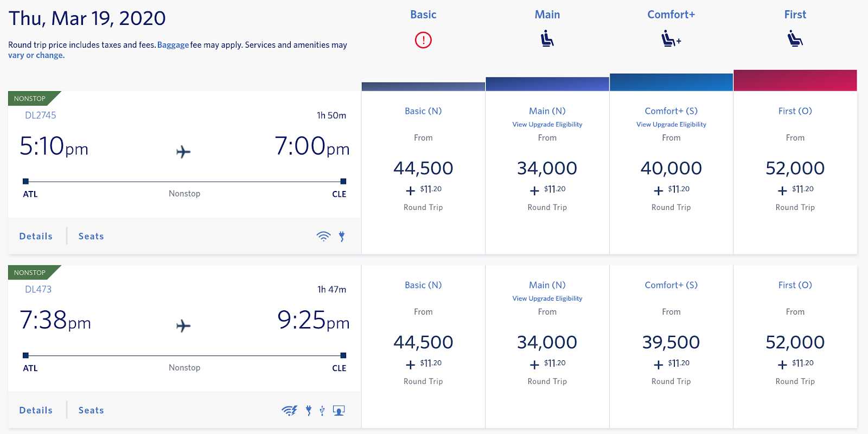
Task: Select the 39,500 Comfort+ fare on DL473
Action: pos(671,342)
